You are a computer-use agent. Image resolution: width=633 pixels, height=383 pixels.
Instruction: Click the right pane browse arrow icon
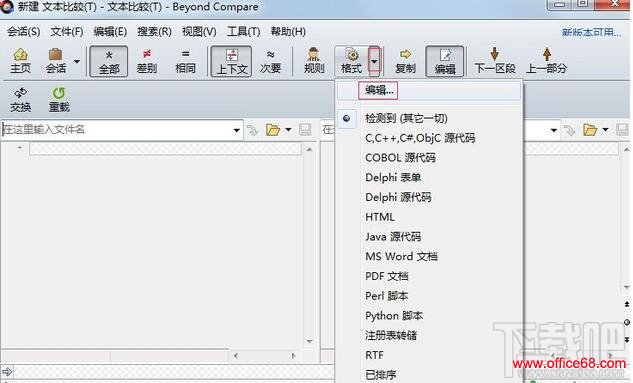coord(570,130)
